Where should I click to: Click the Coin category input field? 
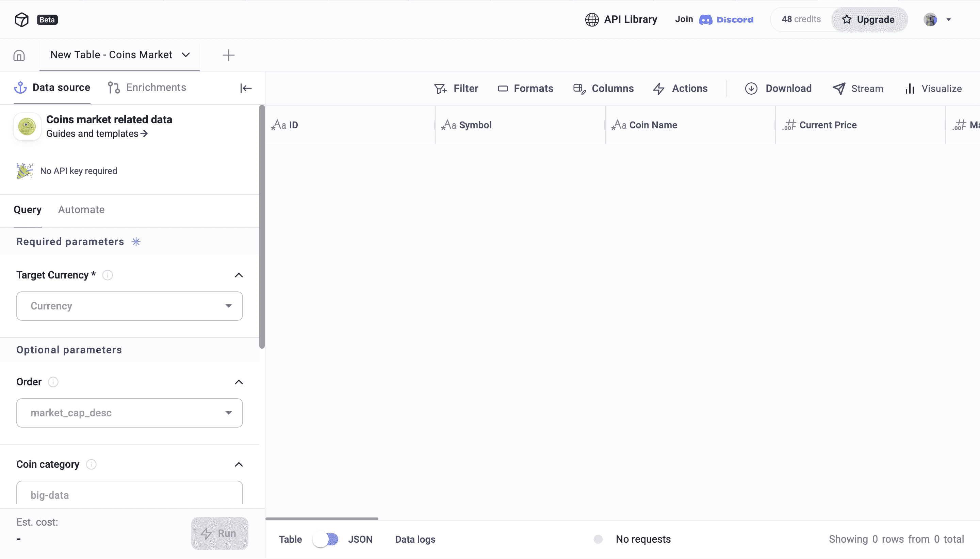[x=129, y=495]
